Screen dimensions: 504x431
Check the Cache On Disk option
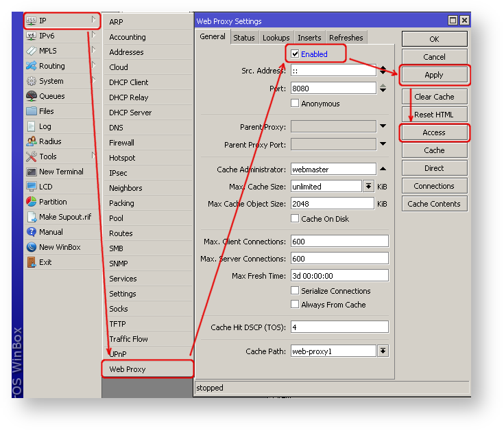[x=295, y=219]
